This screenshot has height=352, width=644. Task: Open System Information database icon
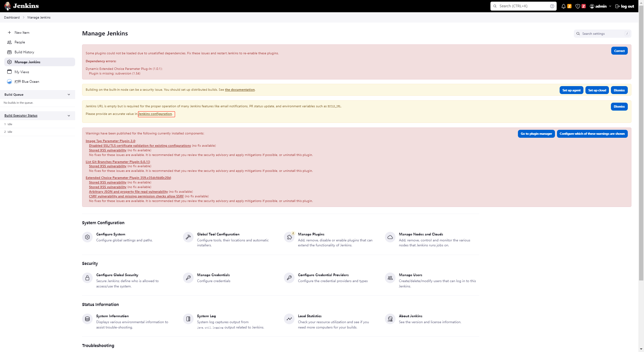pos(87,319)
